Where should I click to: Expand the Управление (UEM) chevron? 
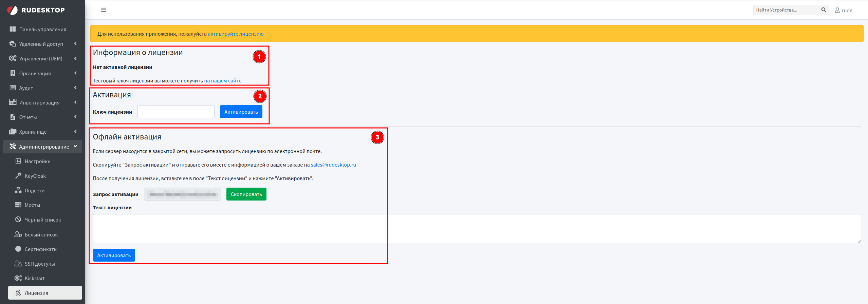[75, 58]
